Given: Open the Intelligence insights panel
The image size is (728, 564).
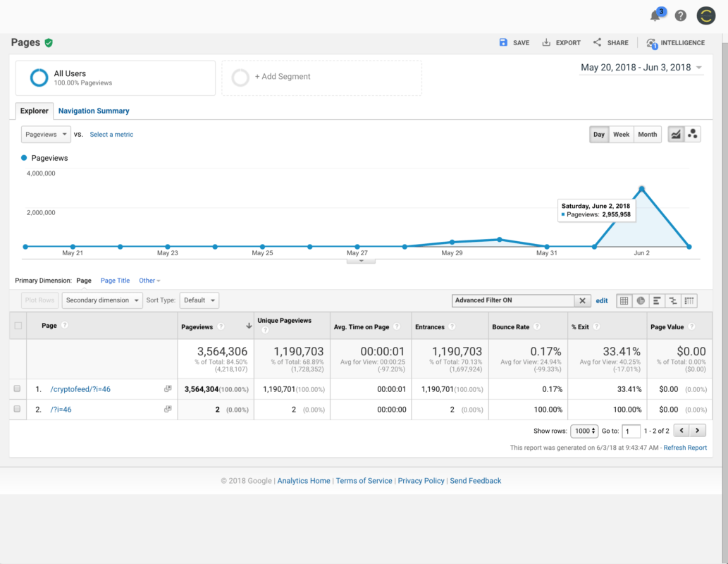Looking at the screenshot, I should pyautogui.click(x=674, y=42).
